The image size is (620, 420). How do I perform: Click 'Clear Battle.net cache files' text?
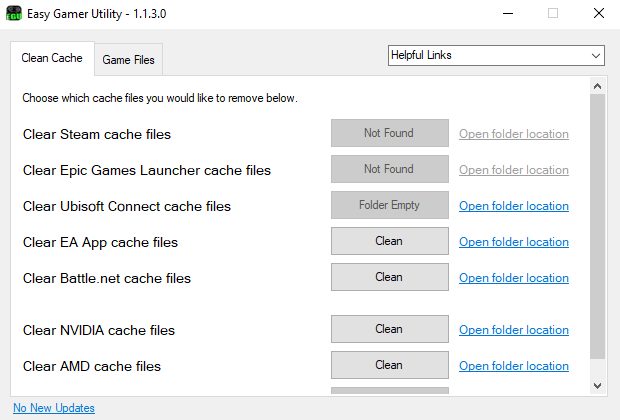click(x=107, y=278)
